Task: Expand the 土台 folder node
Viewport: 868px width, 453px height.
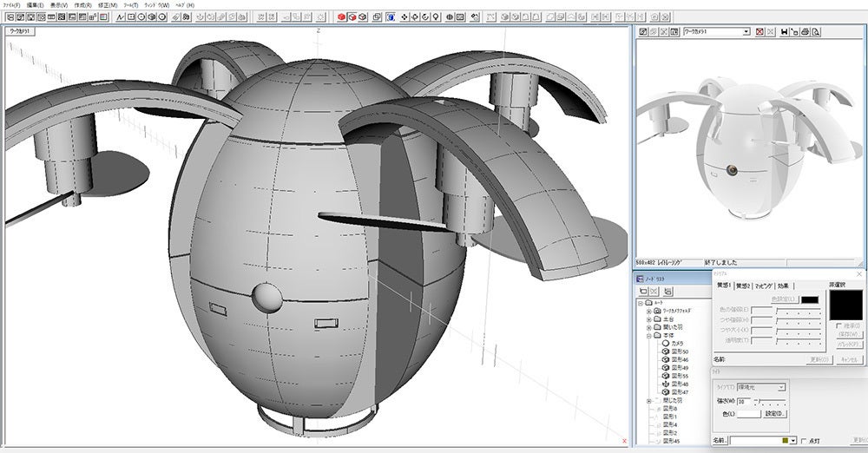Action: tap(648, 318)
